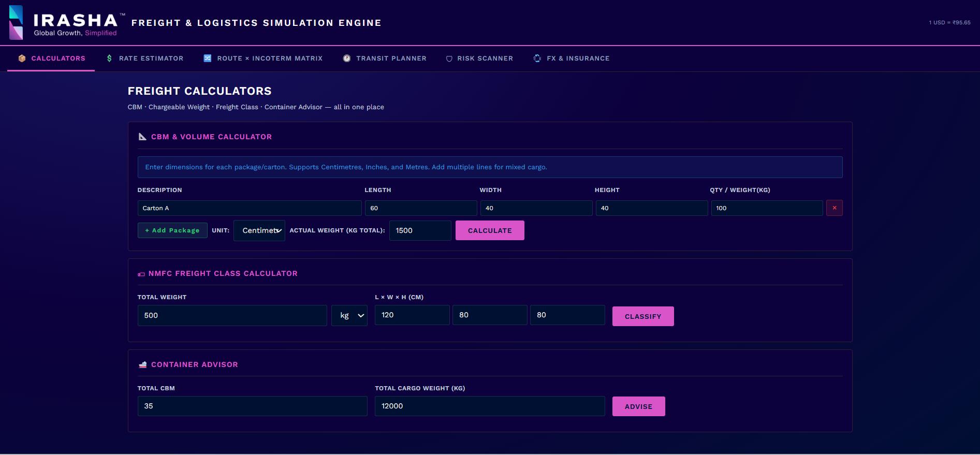Click the Qty / Weight field showing 100
Screen dimensions: 980x455
point(767,208)
